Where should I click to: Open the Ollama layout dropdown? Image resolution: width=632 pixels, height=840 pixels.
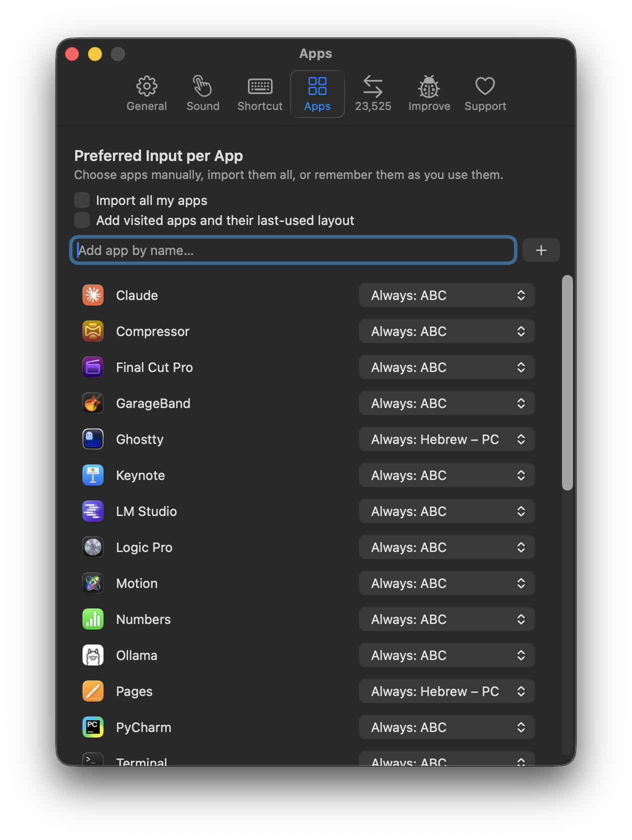point(447,655)
